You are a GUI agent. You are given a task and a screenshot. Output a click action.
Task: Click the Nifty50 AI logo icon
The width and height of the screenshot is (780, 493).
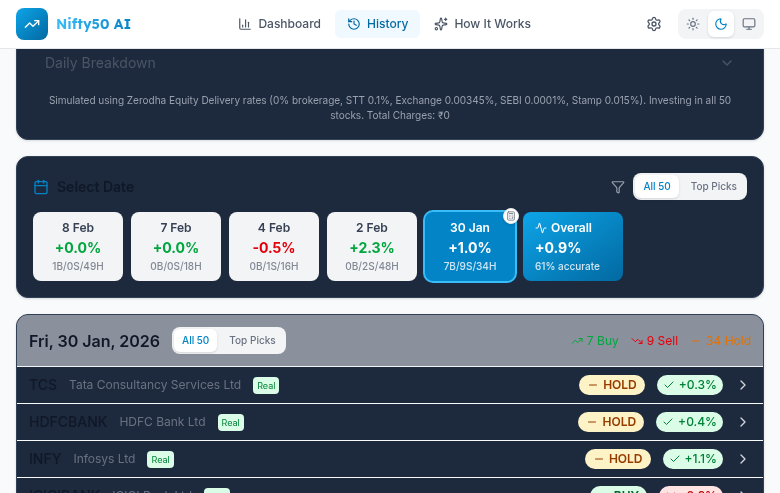point(32,24)
